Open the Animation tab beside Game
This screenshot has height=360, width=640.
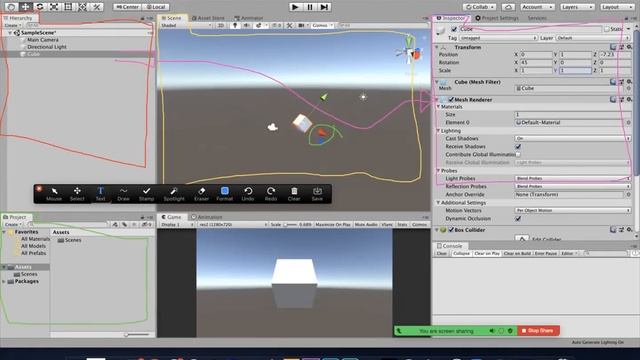(207, 217)
